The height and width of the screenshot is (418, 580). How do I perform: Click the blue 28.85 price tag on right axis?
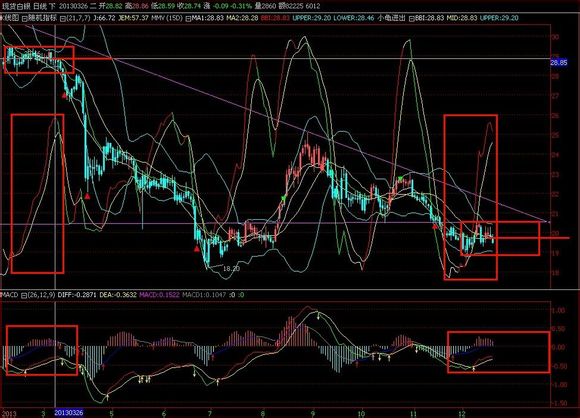[559, 63]
